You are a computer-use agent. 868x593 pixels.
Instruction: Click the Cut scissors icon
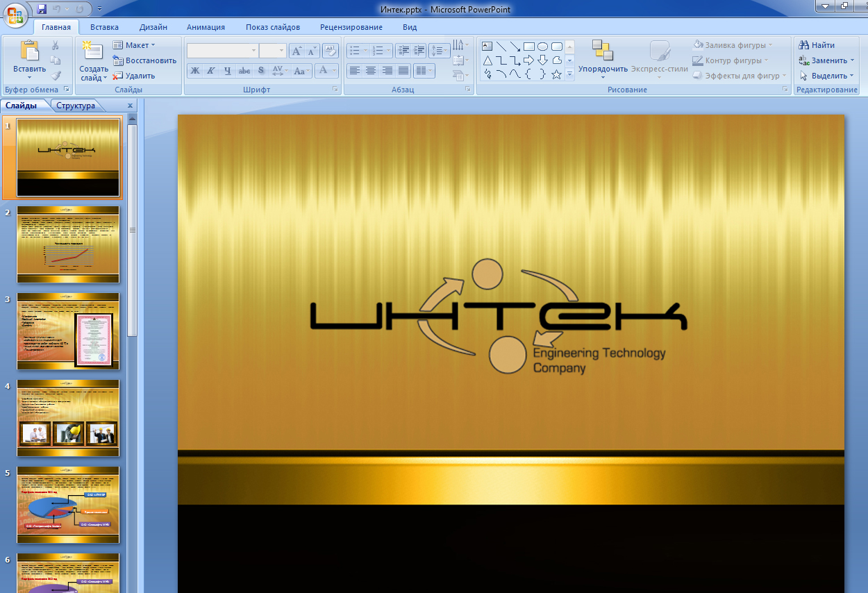tap(56, 45)
